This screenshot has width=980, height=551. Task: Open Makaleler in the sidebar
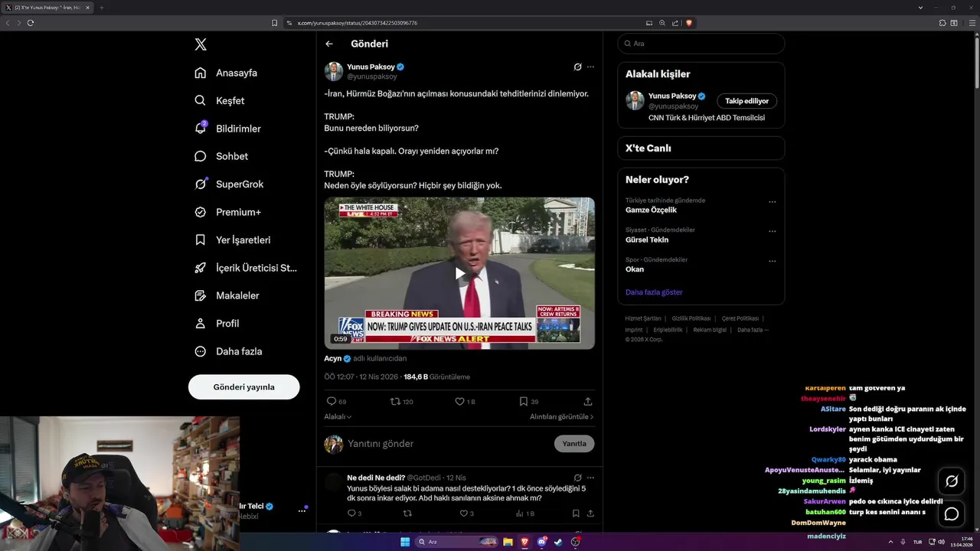pos(227,295)
